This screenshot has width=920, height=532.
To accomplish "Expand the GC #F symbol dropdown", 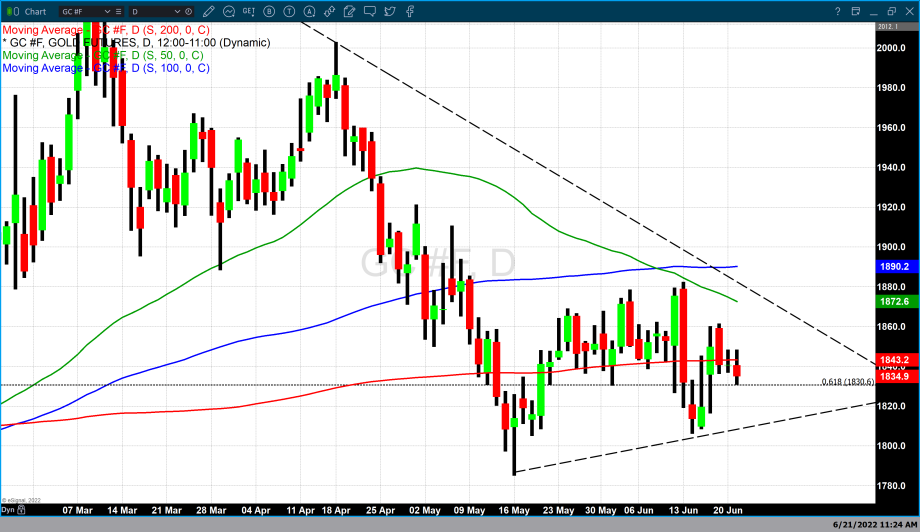I will click(106, 11).
